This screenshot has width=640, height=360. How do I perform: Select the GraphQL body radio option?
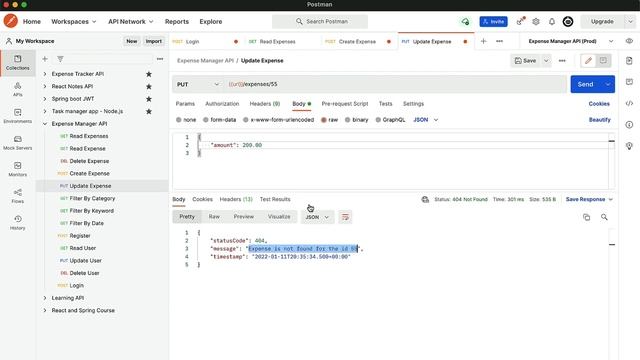(x=378, y=120)
